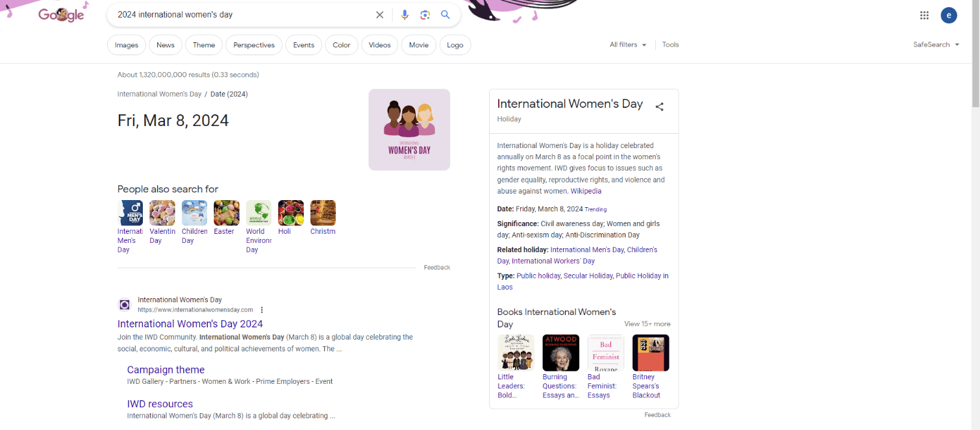Open Valentine's Day thumbnail
The height and width of the screenshot is (430, 980).
click(162, 213)
